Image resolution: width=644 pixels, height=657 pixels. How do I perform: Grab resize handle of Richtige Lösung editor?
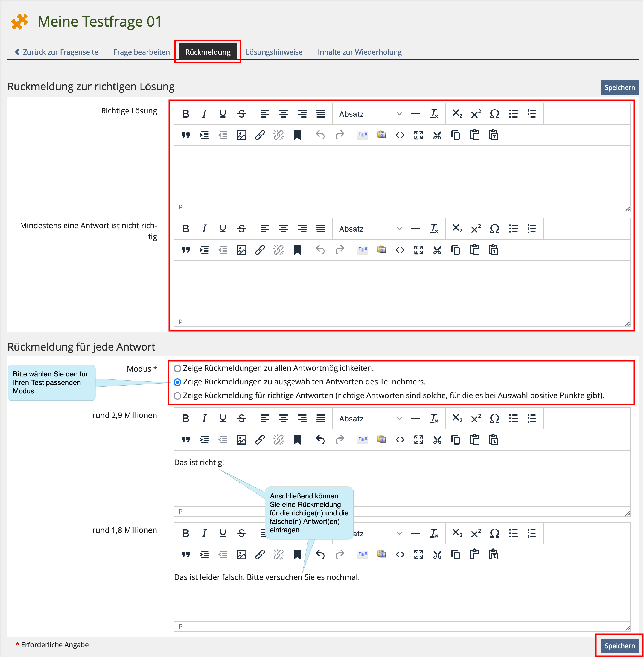627,209
